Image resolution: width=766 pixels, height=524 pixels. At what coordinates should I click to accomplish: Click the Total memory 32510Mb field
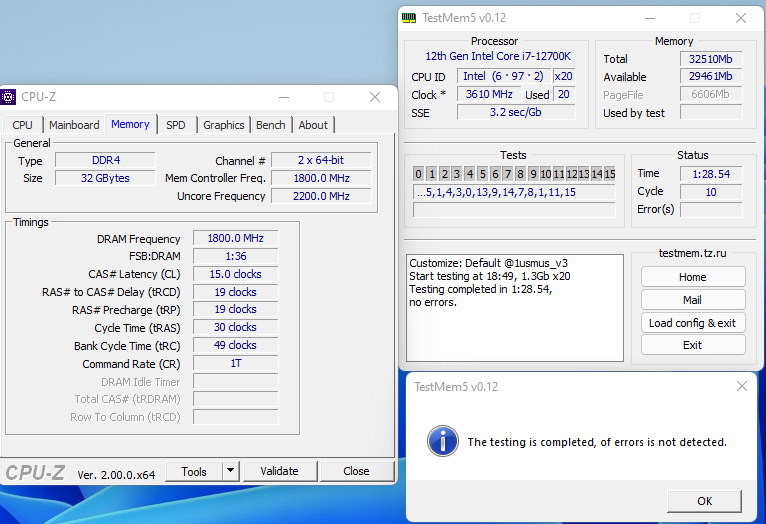tap(711, 59)
